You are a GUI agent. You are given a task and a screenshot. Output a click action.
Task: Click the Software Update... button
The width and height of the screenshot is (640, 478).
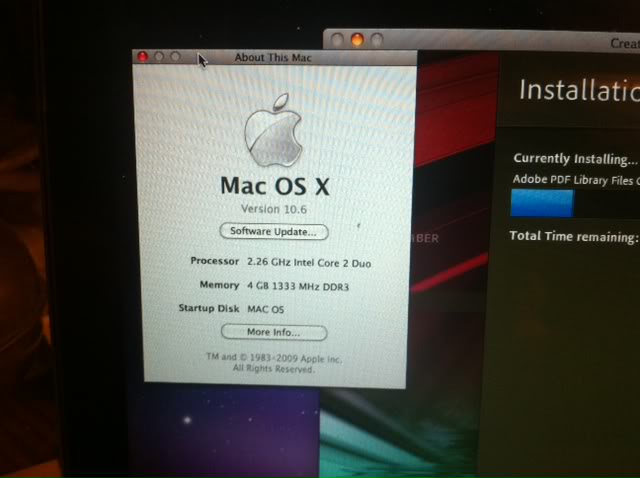(x=274, y=231)
